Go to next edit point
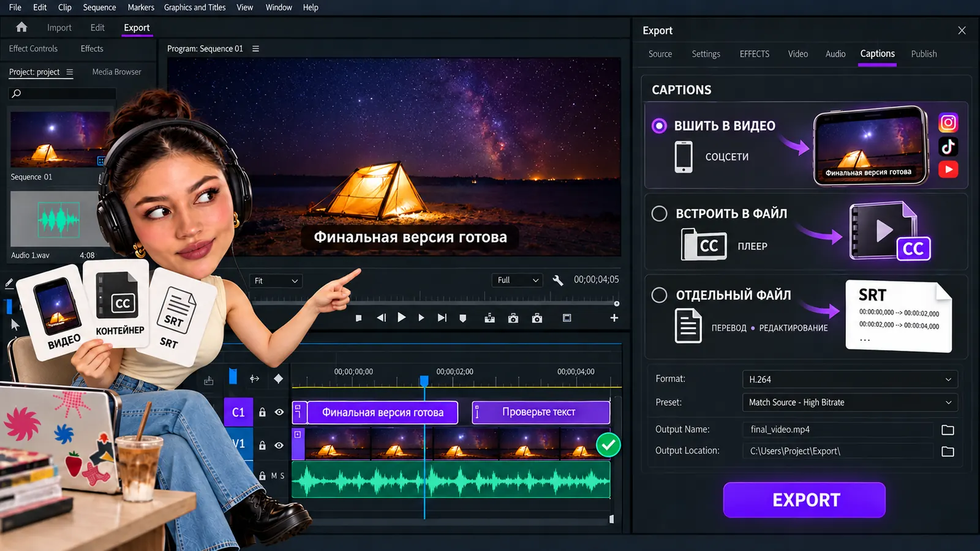 (x=442, y=318)
